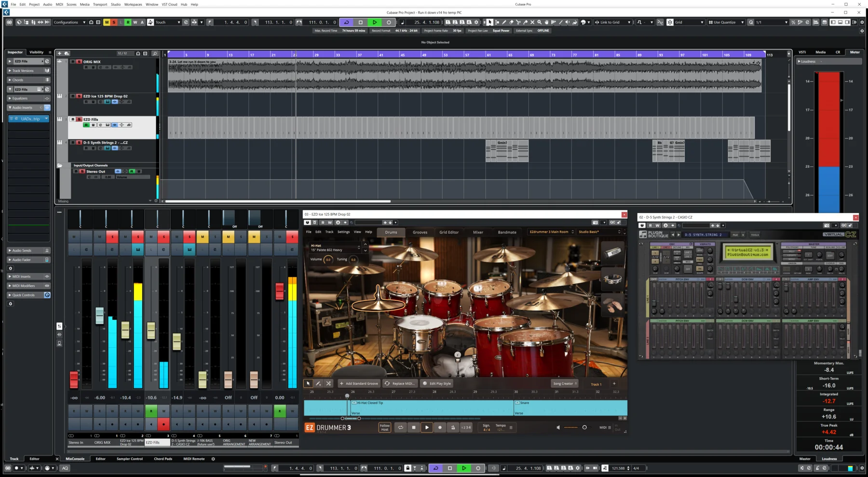Screen dimensions: 868x477
Task: Click the UADx..trip insert slot
Action: (29, 119)
